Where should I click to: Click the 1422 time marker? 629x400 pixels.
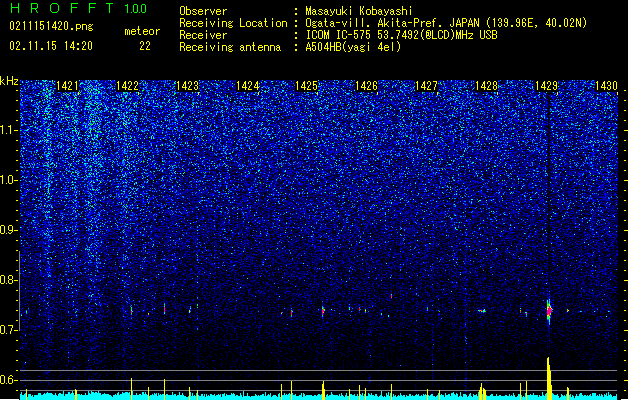(x=127, y=86)
